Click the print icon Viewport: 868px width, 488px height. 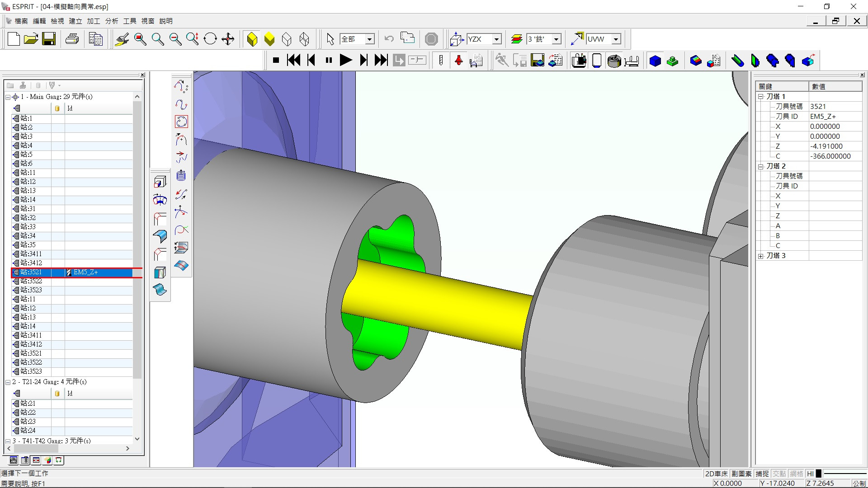pyautogui.click(x=72, y=39)
